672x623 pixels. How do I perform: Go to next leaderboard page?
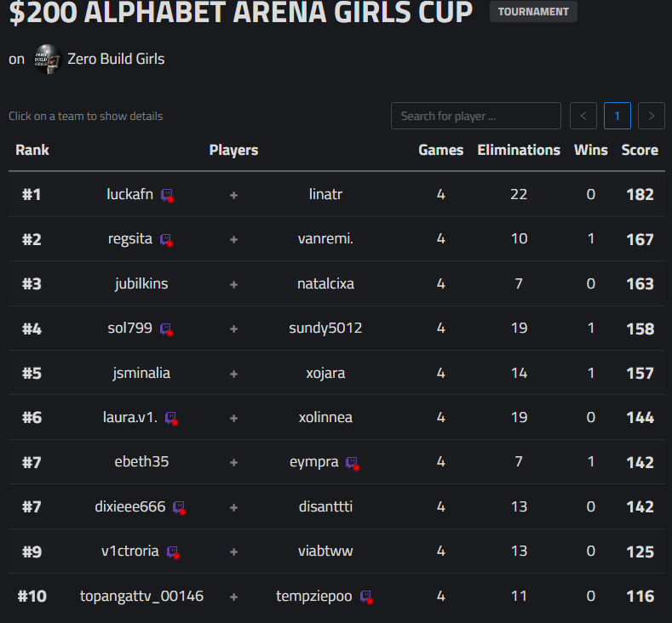[x=651, y=116]
